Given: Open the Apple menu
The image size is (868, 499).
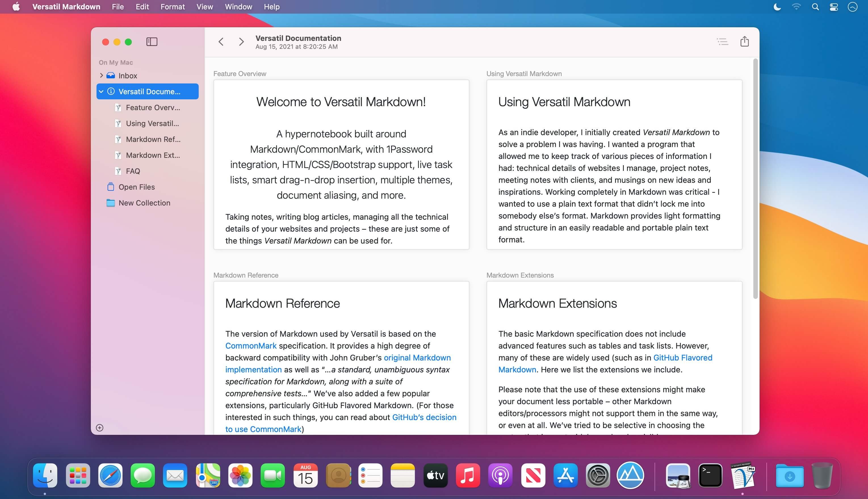Looking at the screenshot, I should point(16,7).
